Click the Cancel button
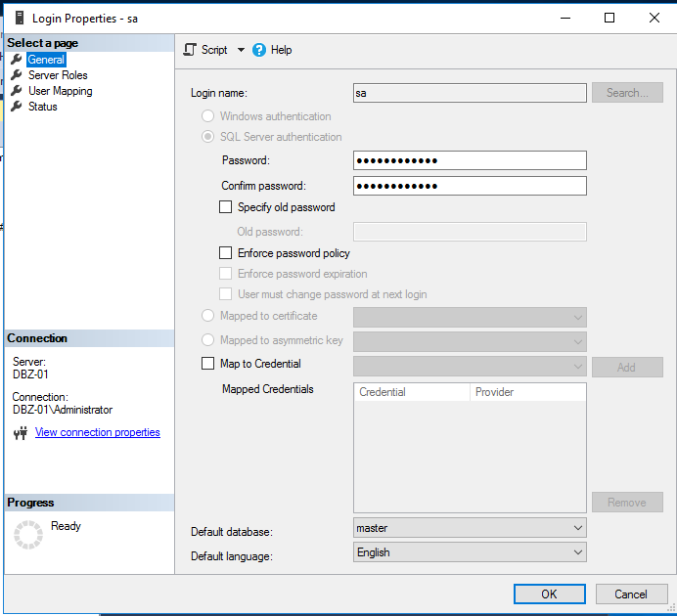 pos(631,594)
